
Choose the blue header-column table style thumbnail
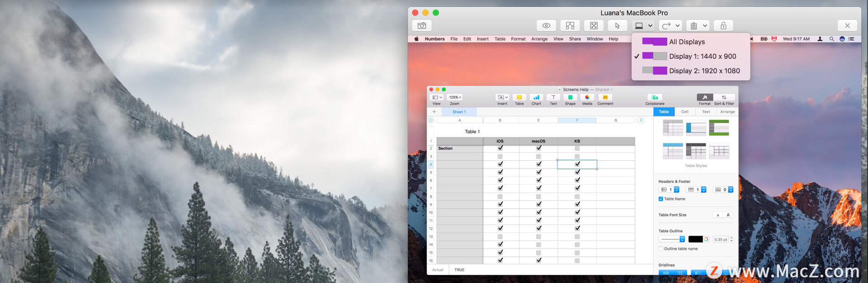click(696, 128)
